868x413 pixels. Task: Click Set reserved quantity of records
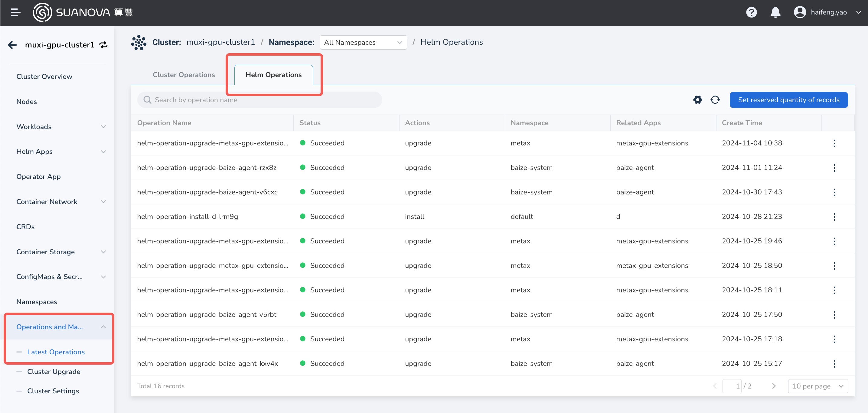click(788, 100)
